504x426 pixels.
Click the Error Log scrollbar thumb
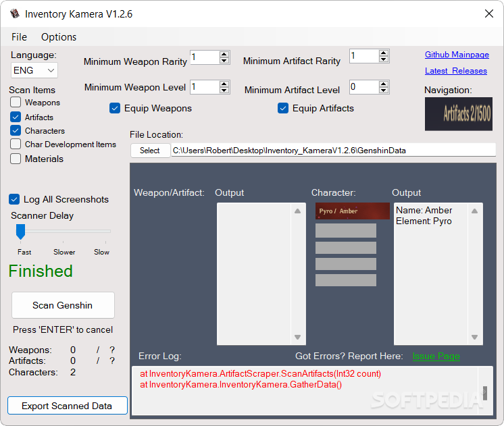coord(485,393)
